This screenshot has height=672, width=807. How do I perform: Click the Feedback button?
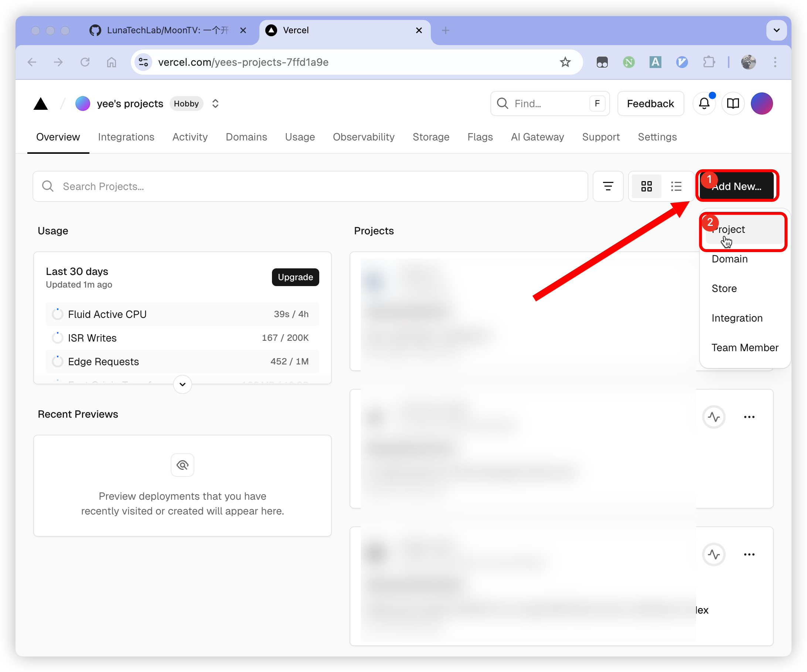(x=650, y=103)
